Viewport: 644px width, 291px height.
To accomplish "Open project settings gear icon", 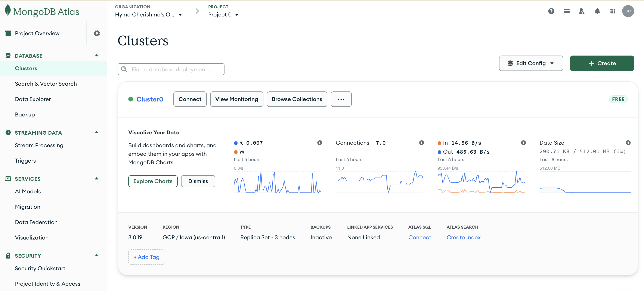I will pyautogui.click(x=97, y=33).
